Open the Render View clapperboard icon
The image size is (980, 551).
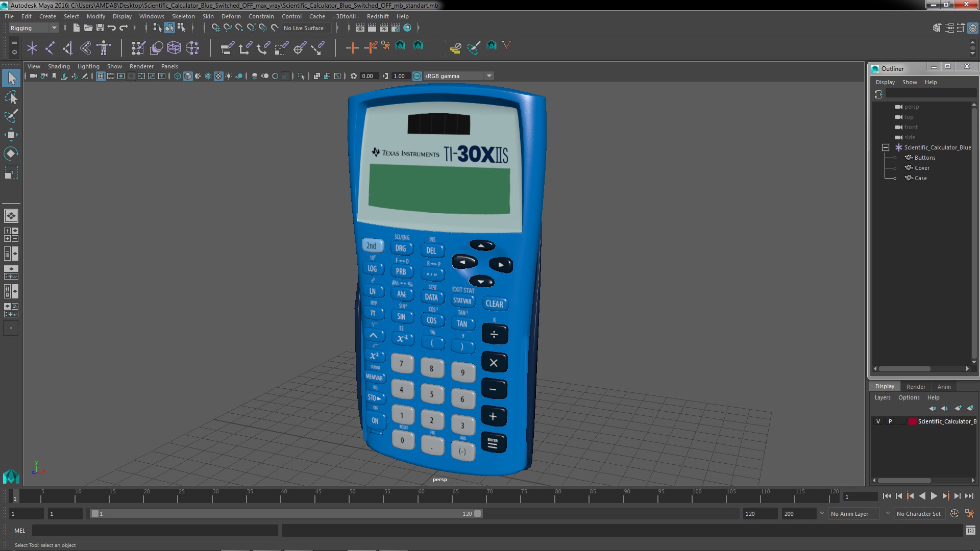(x=360, y=28)
